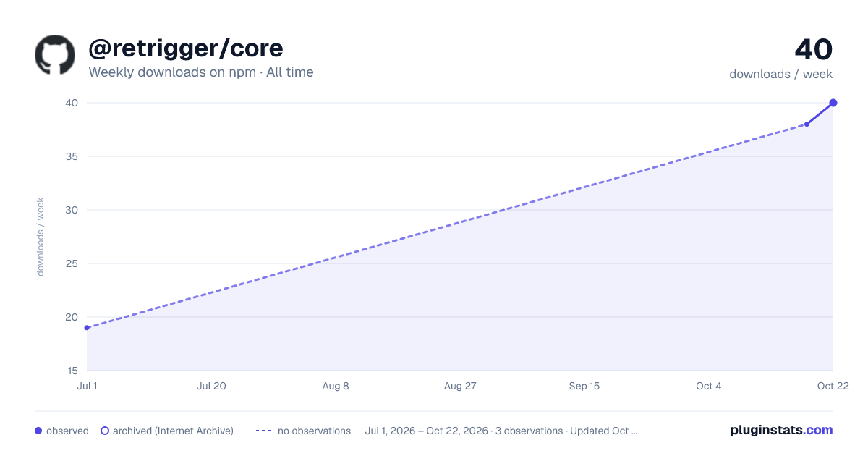Click the 'no observations' legend label
Image resolution: width=868 pixels, height=456 pixels.
click(314, 431)
